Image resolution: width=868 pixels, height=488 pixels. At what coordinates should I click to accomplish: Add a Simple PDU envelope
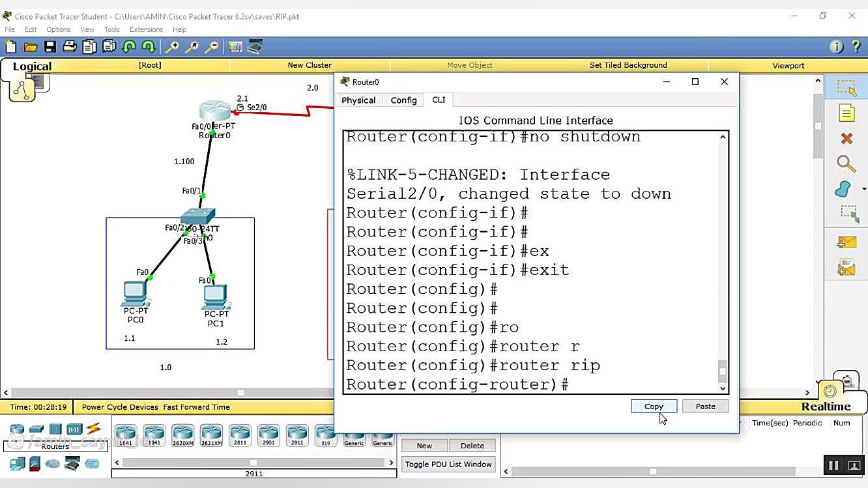coord(846,242)
